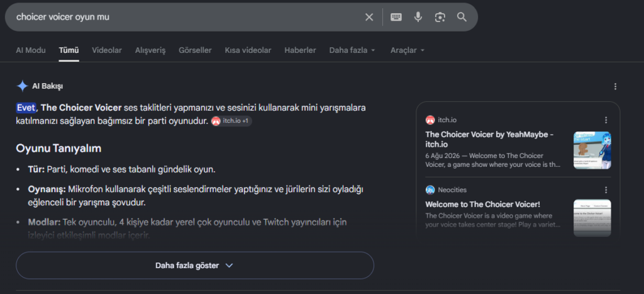Switch to AI Modu tab

click(31, 50)
